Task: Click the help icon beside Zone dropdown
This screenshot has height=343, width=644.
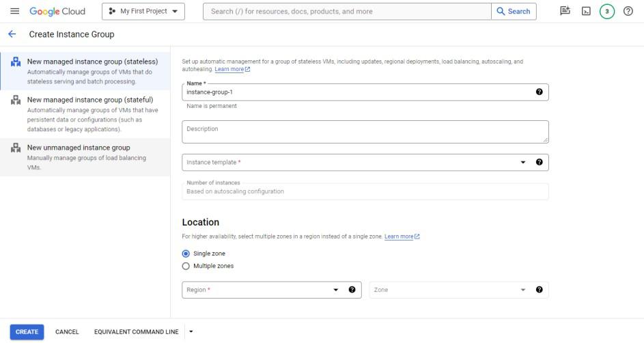Action: (x=540, y=290)
